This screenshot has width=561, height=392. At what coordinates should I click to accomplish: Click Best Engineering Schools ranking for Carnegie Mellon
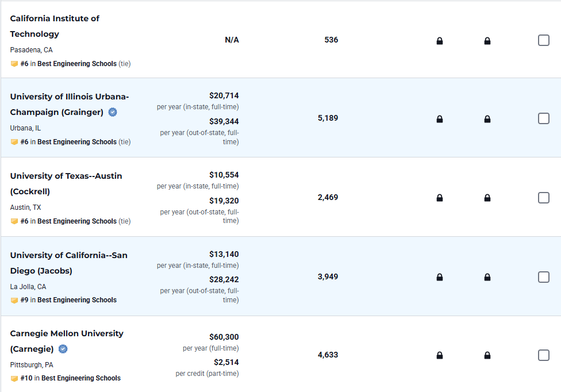click(81, 378)
